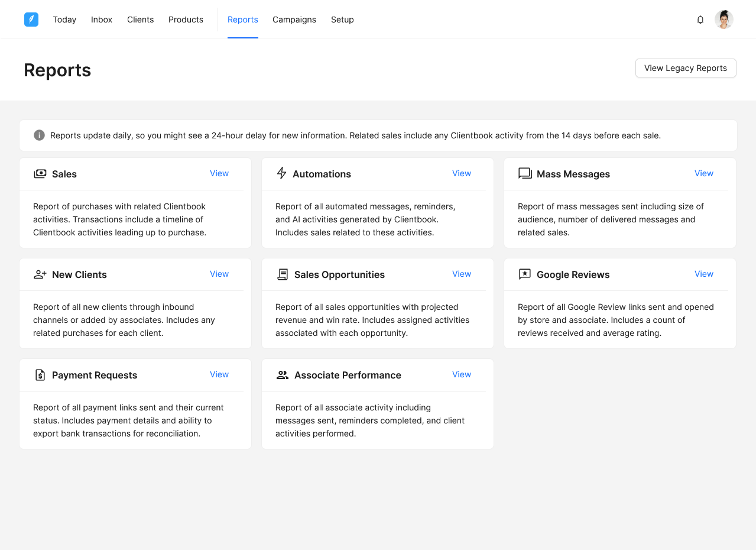Open the notifications bell icon
The width and height of the screenshot is (756, 550).
pyautogui.click(x=700, y=20)
